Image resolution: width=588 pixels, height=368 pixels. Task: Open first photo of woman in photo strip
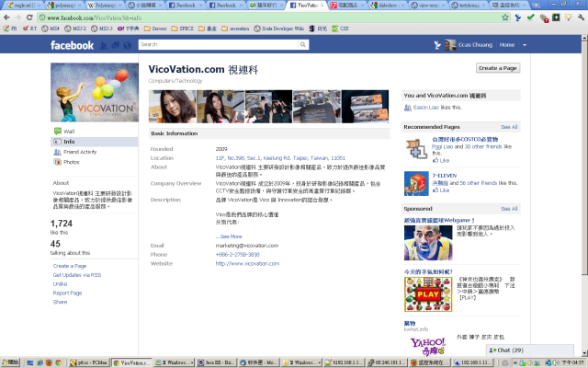coord(172,107)
